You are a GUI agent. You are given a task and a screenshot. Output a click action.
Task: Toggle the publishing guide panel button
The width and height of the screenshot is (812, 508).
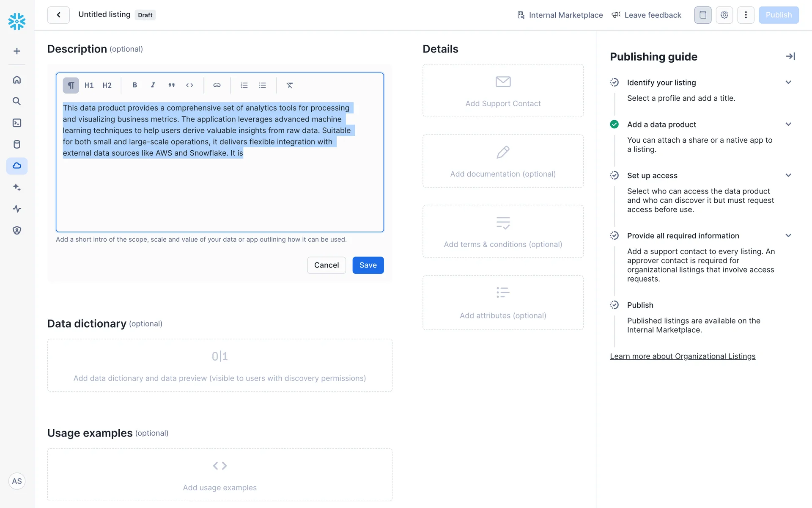pos(702,15)
